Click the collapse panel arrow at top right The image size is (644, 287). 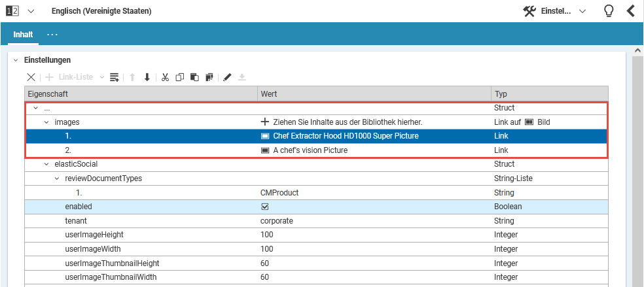coord(631,11)
